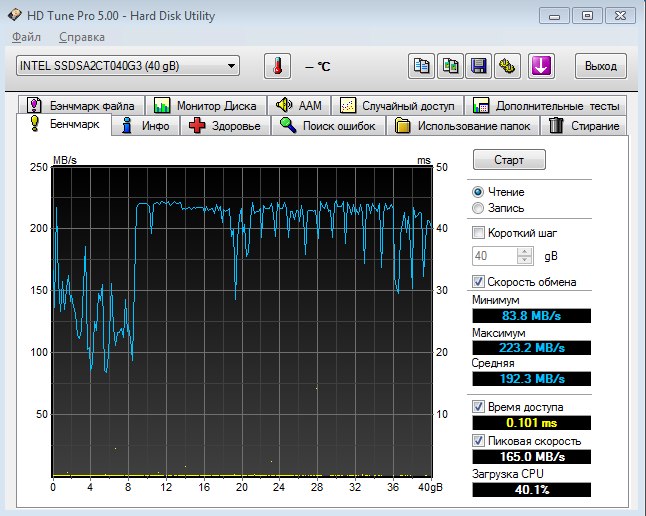Image resolution: width=646 pixels, height=516 pixels.
Task: Open the Справка menu
Action: coord(81,37)
